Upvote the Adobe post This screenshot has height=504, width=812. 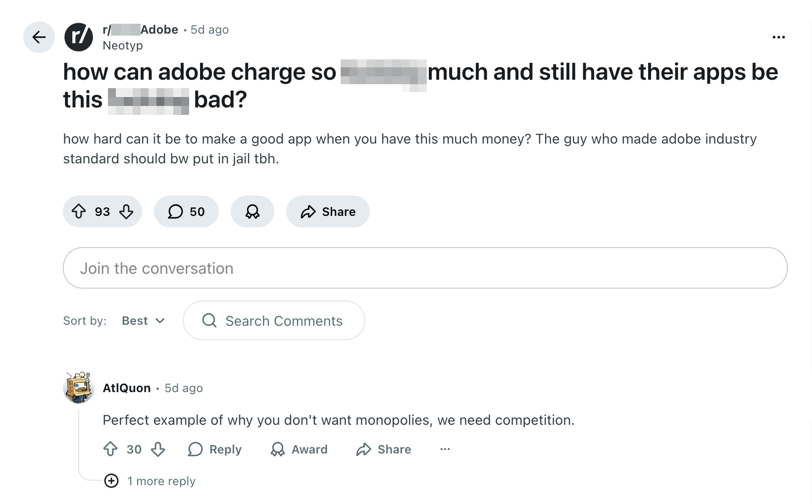pyautogui.click(x=79, y=212)
